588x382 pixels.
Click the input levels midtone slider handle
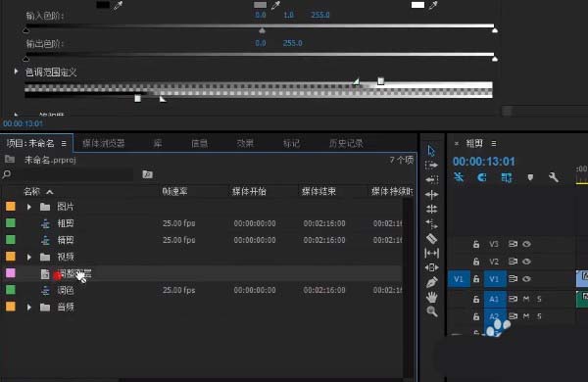(x=262, y=30)
